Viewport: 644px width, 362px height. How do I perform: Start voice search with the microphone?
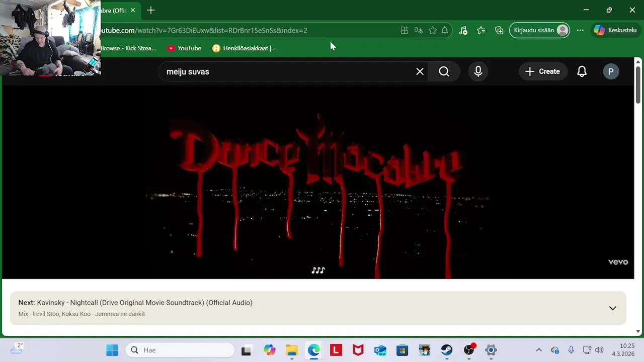pos(478,71)
